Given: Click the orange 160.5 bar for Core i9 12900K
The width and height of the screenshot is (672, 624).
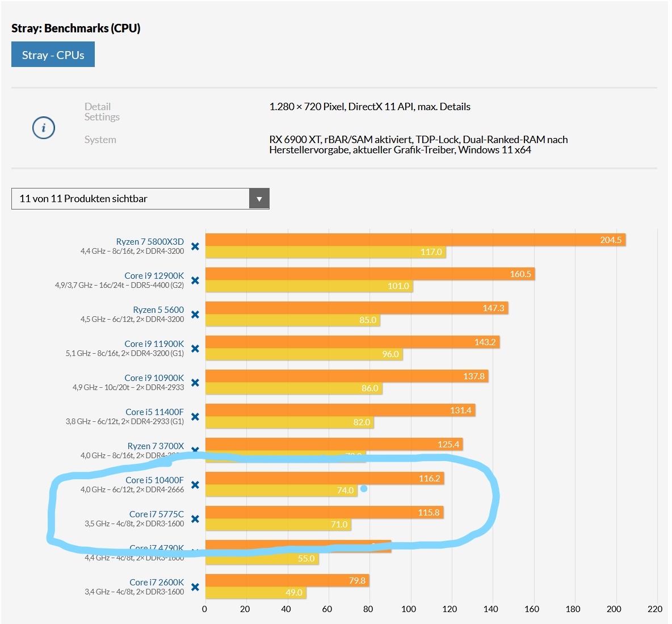Looking at the screenshot, I should (x=370, y=274).
